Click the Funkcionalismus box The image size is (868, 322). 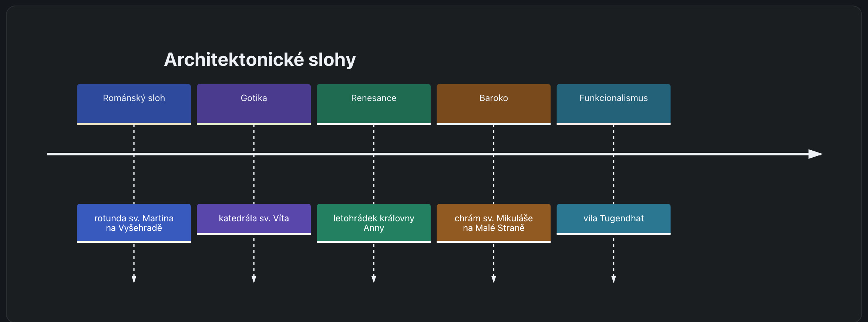tap(613, 104)
